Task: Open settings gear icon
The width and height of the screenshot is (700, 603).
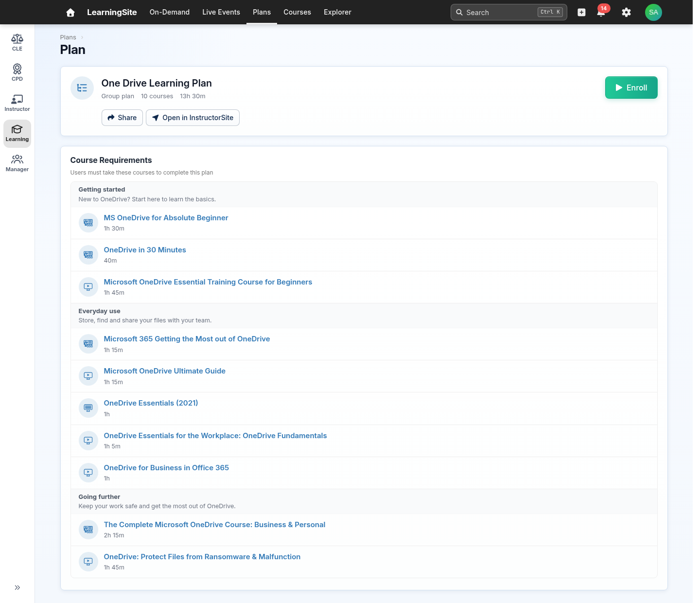Action: point(626,13)
